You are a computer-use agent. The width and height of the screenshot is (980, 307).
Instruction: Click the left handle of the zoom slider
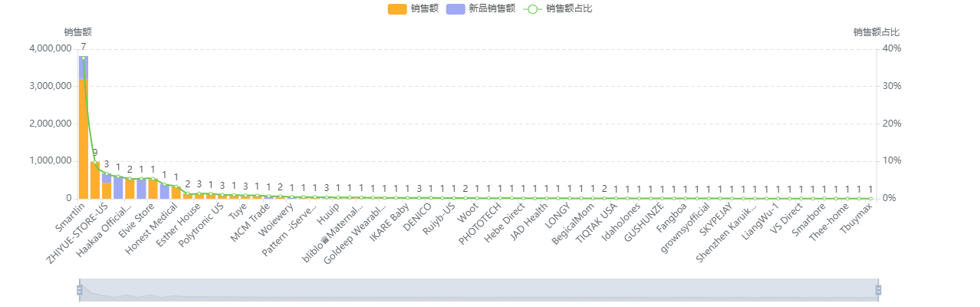coord(78,289)
